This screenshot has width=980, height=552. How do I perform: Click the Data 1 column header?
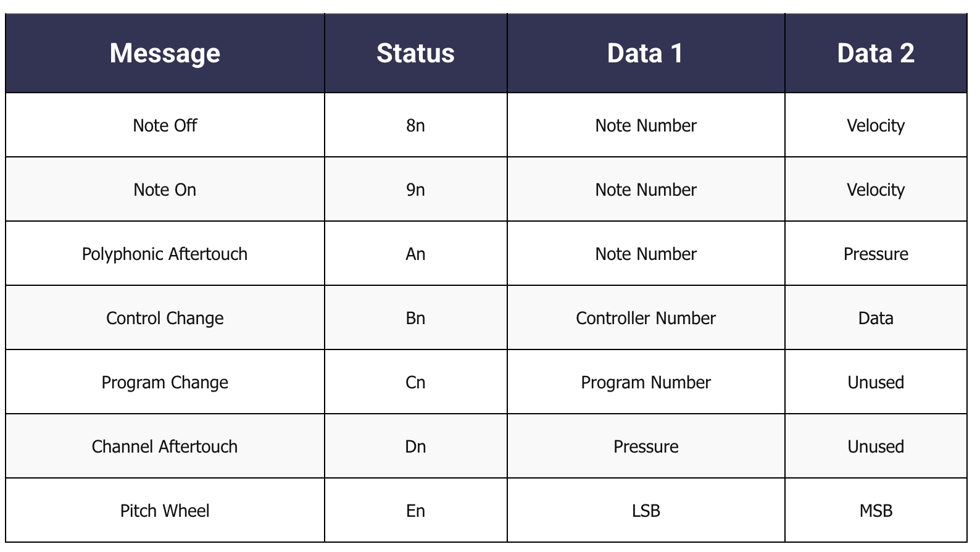pyautogui.click(x=646, y=53)
